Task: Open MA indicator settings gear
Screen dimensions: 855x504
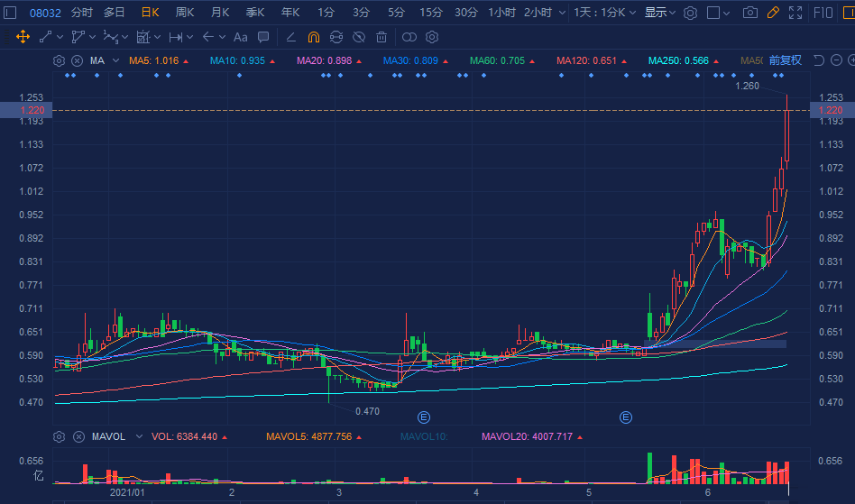Action: [x=59, y=60]
